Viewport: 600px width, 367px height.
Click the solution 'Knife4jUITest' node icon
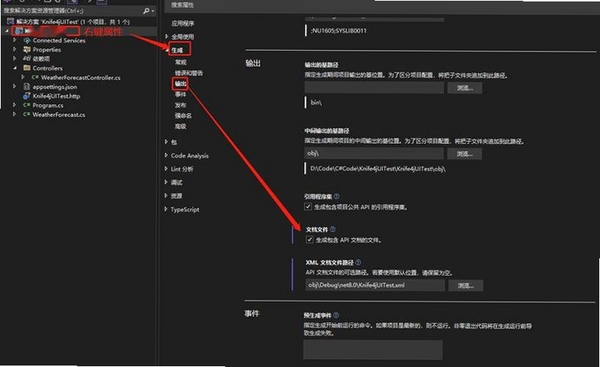tap(10, 22)
